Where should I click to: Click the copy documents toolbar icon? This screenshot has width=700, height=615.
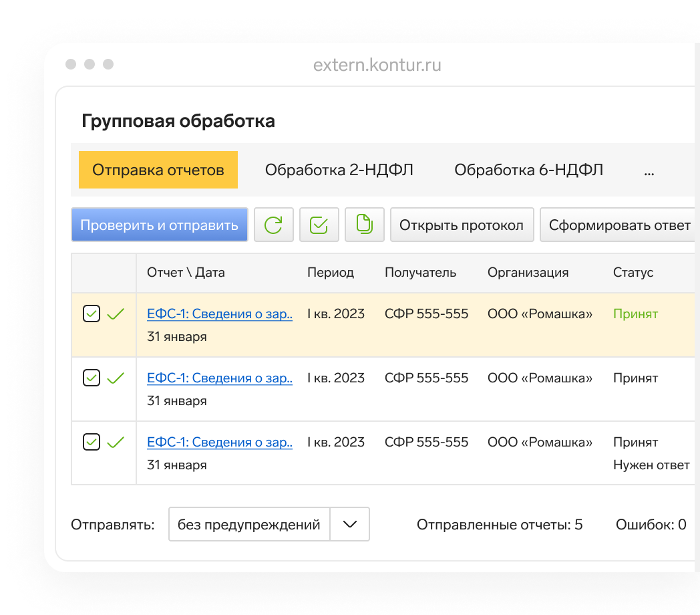(364, 225)
